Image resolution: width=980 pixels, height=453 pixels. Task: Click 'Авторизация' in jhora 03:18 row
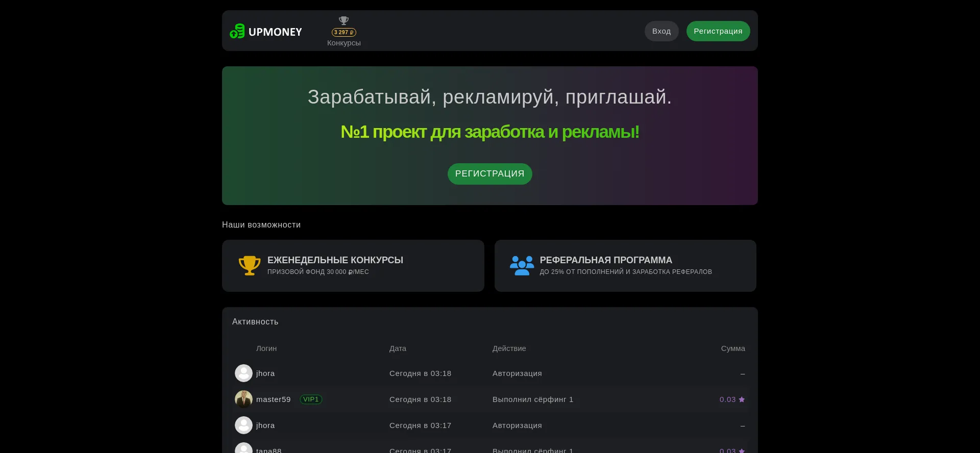point(517,373)
